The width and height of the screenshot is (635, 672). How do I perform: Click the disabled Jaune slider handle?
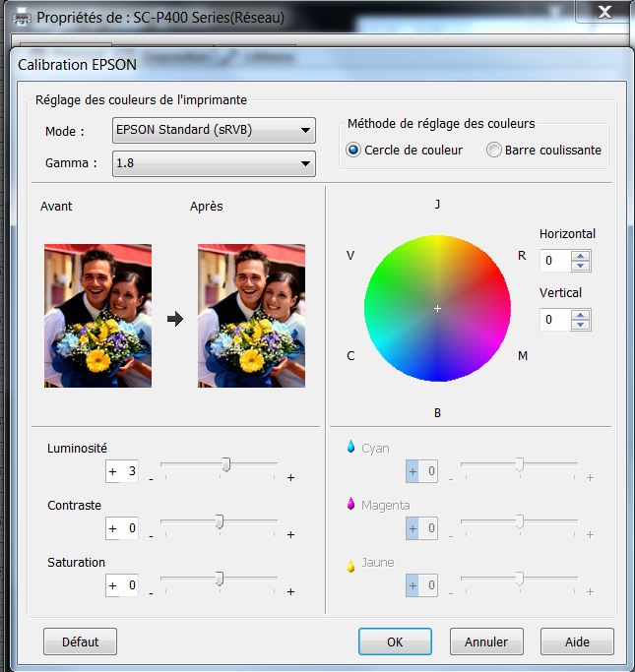point(519,579)
